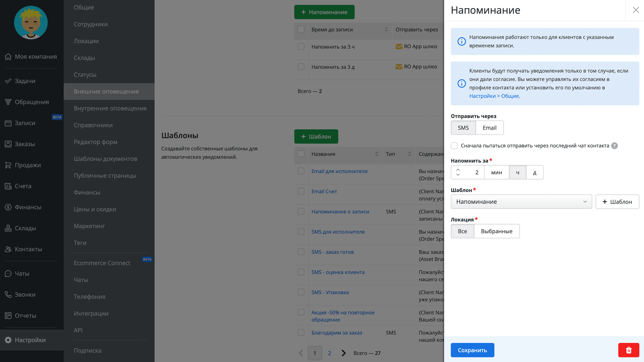Choose days unit 'д' for reminder

coord(535,172)
